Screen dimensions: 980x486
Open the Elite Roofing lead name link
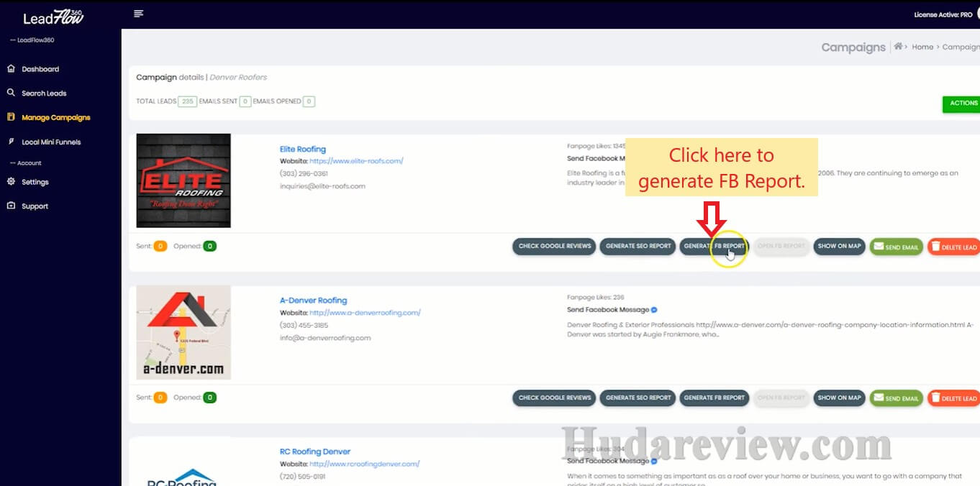[x=303, y=149]
